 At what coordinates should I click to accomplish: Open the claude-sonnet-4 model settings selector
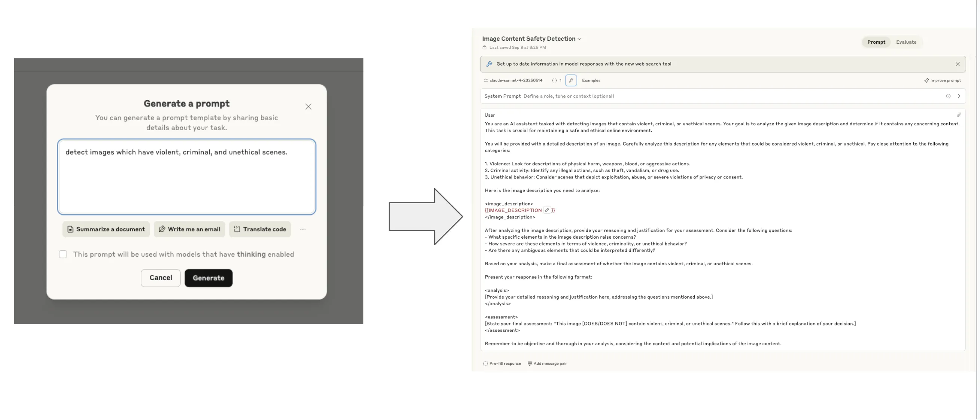513,80
